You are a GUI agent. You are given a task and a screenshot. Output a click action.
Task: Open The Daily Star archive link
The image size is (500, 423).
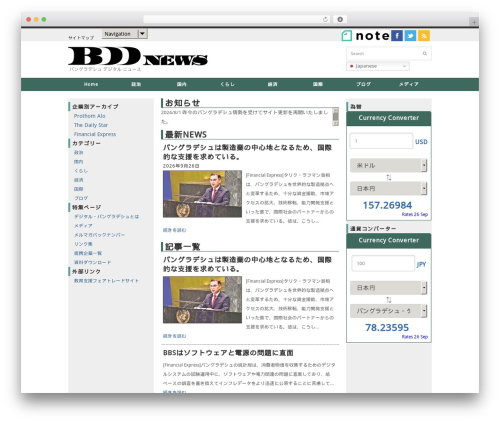(x=91, y=125)
